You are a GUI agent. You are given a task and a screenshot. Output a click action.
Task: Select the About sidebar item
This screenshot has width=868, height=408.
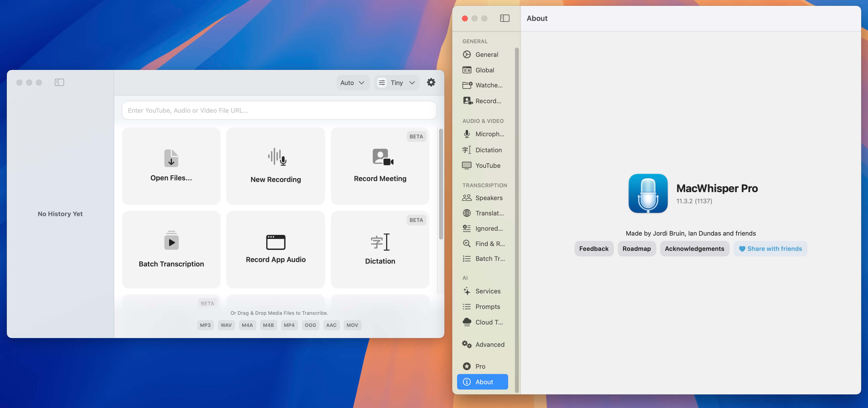[483, 382]
